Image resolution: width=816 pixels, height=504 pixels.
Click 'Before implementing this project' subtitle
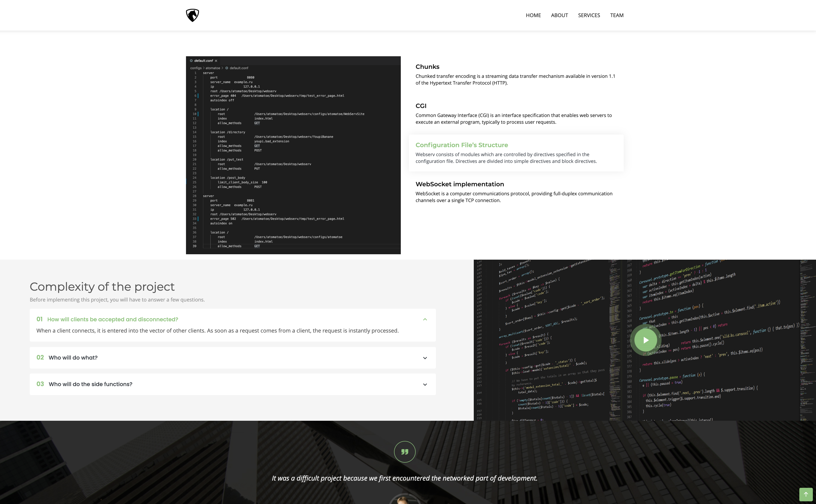click(117, 300)
